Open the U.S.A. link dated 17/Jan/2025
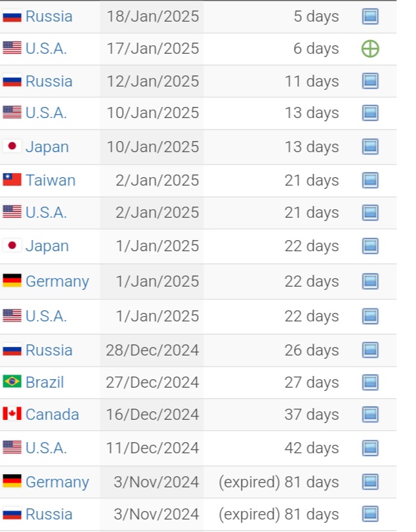The width and height of the screenshot is (416, 532). pyautogui.click(x=46, y=49)
